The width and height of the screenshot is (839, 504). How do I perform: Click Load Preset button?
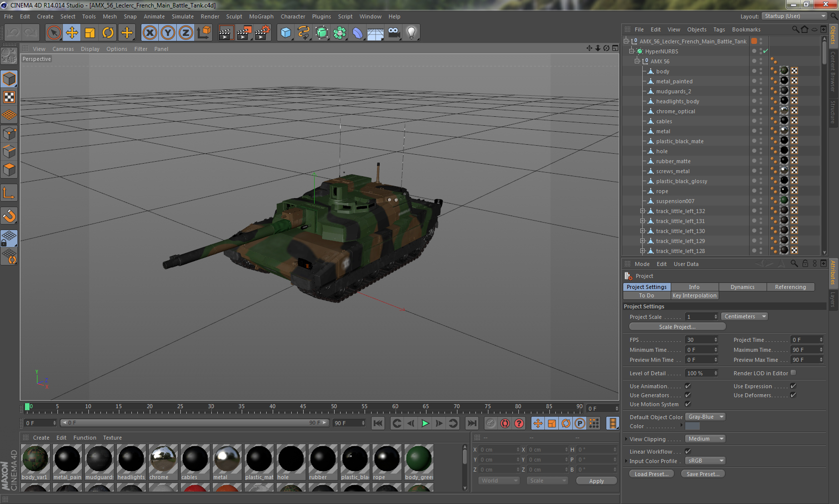(x=651, y=474)
